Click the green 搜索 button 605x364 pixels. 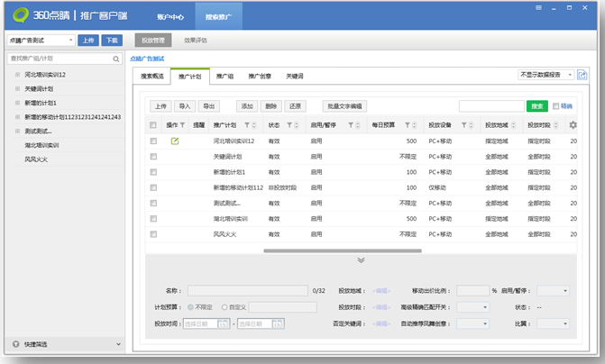(x=537, y=106)
